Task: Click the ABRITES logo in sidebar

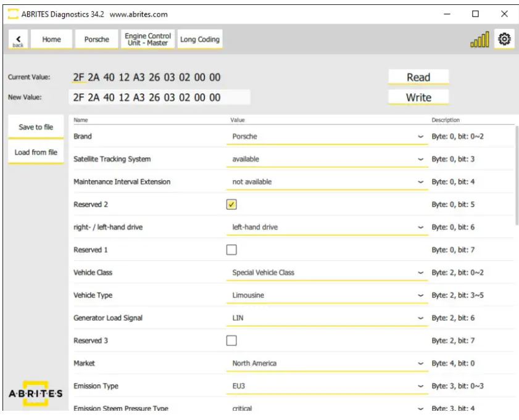Action: pyautogui.click(x=35, y=393)
